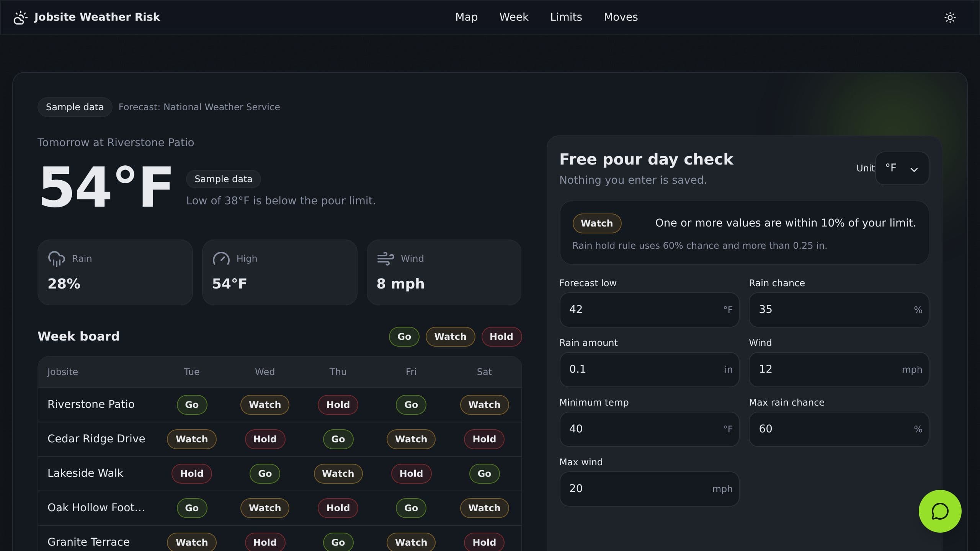Toggle the Hold filter in Week board
The image size is (980, 551).
pos(501,337)
